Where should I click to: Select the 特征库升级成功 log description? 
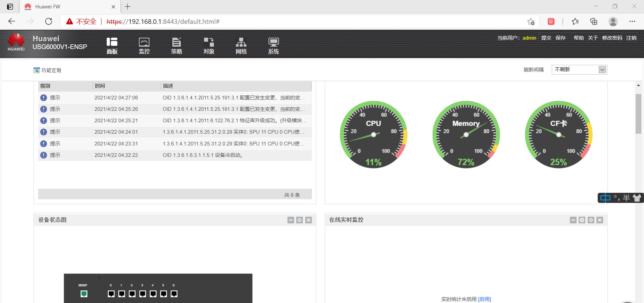pyautogui.click(x=234, y=121)
